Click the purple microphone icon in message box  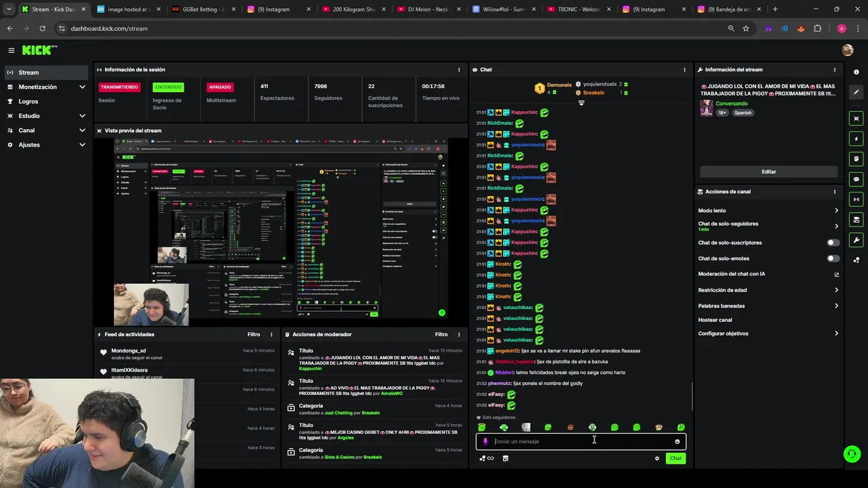[485, 441]
